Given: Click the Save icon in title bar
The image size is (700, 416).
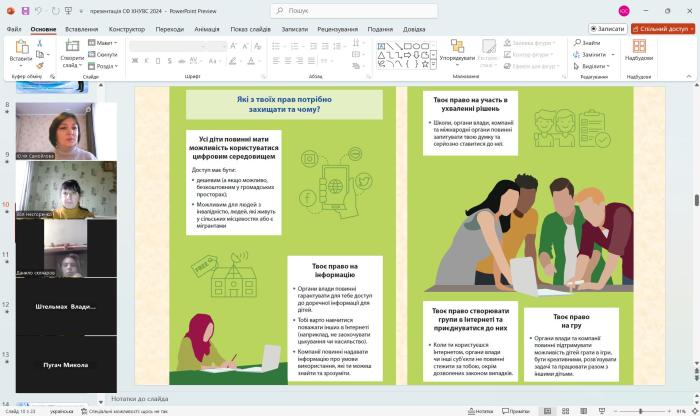Looking at the screenshot, I should (x=23, y=10).
